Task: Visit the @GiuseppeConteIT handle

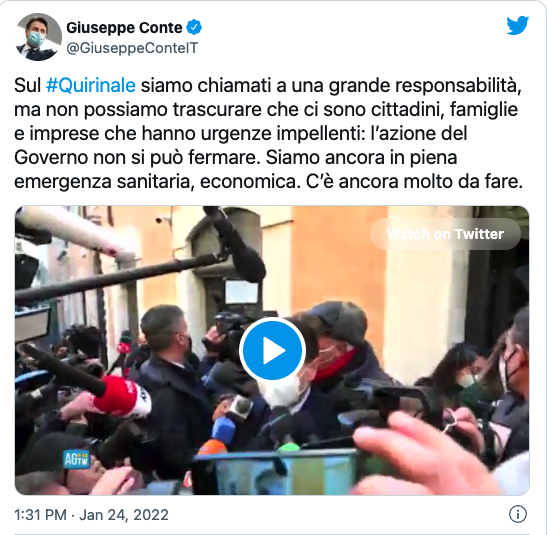Action: [132, 48]
